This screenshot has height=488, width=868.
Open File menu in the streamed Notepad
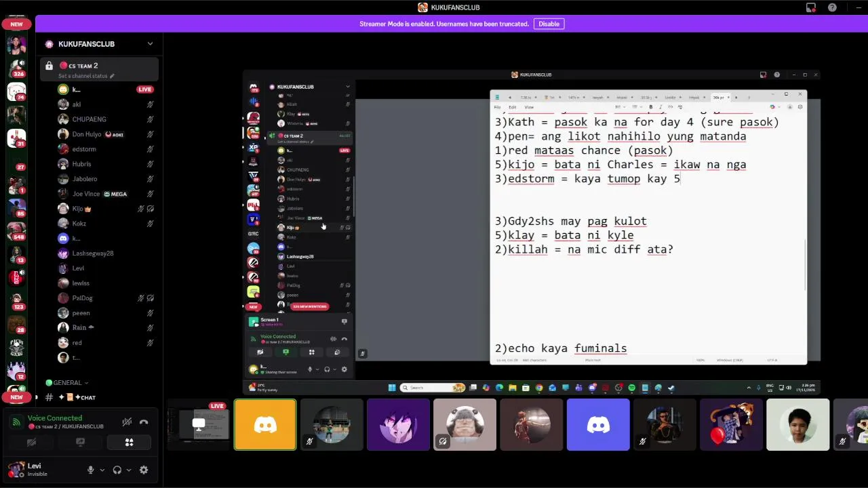[497, 107]
